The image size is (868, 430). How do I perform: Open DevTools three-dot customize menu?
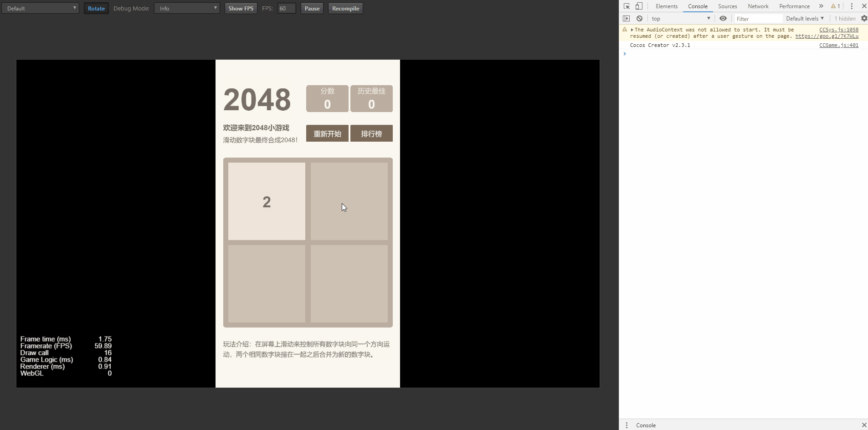[852, 6]
